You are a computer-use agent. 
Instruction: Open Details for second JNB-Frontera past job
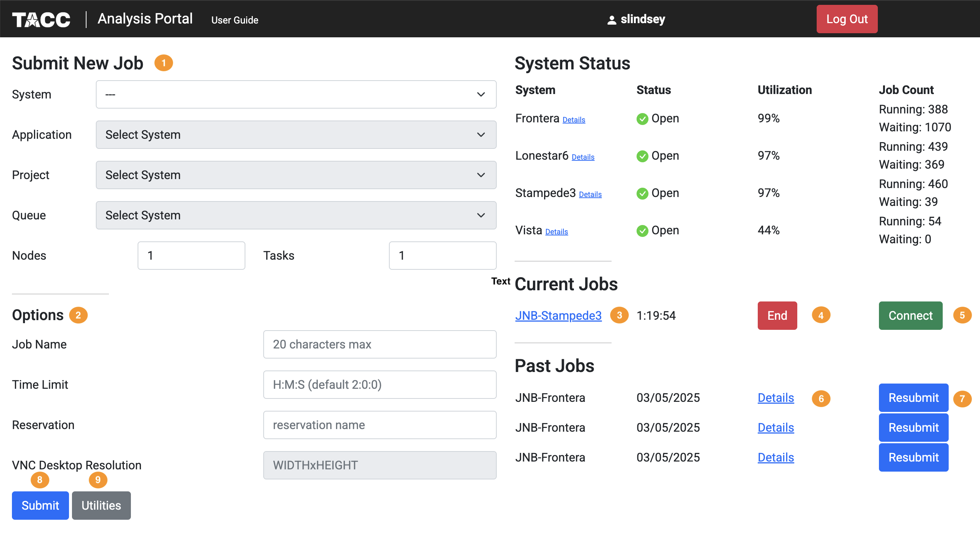pos(776,428)
